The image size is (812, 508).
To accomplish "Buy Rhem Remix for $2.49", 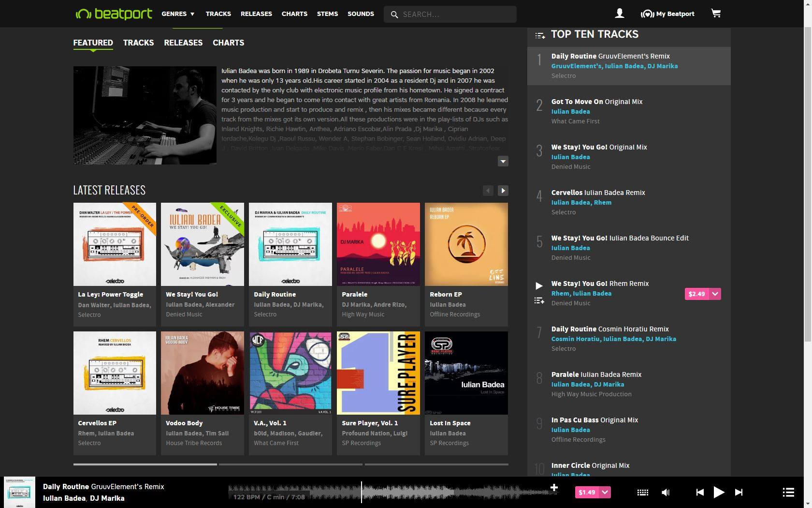I will (x=696, y=294).
